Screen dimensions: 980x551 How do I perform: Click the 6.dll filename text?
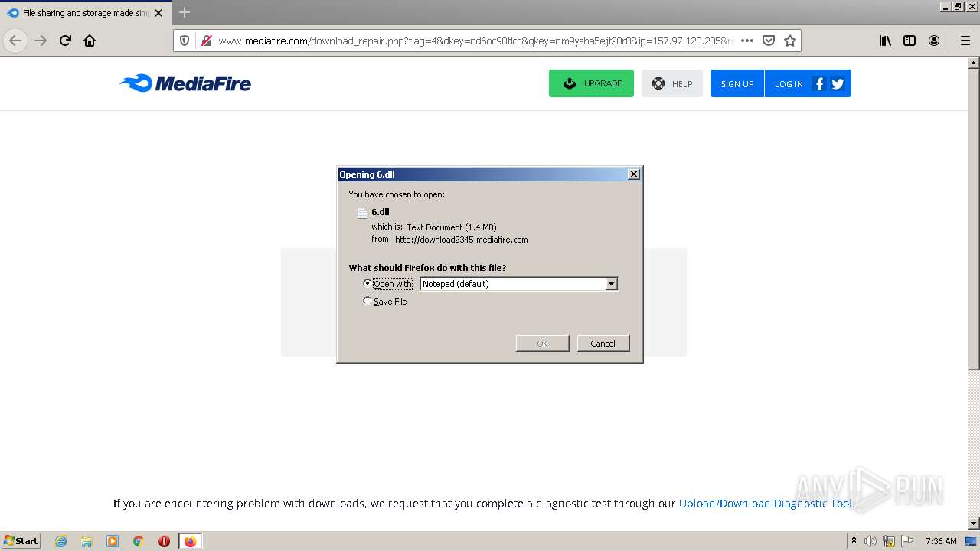point(381,212)
